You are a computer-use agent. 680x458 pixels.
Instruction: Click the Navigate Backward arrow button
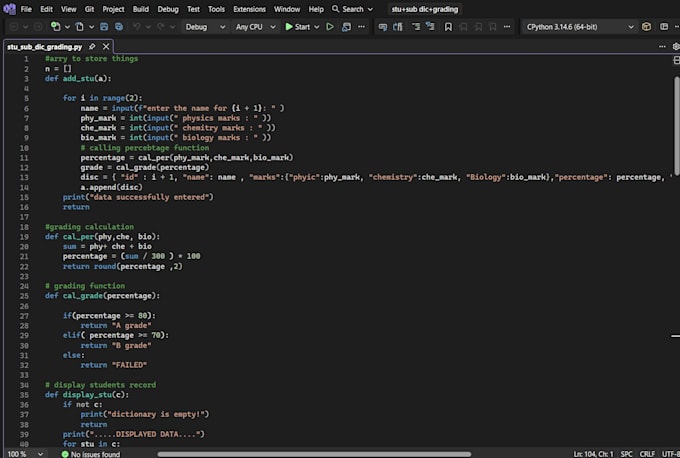point(14,27)
